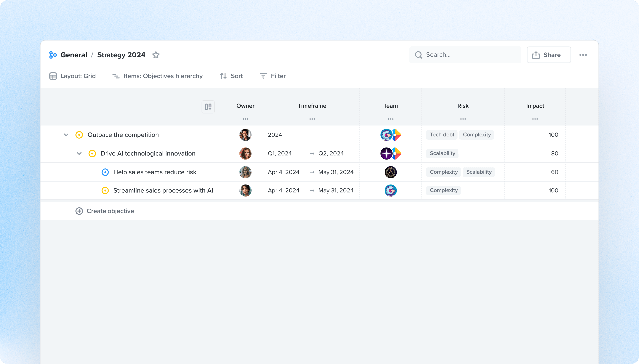Click the Share button
The width and height of the screenshot is (639, 364).
548,55
